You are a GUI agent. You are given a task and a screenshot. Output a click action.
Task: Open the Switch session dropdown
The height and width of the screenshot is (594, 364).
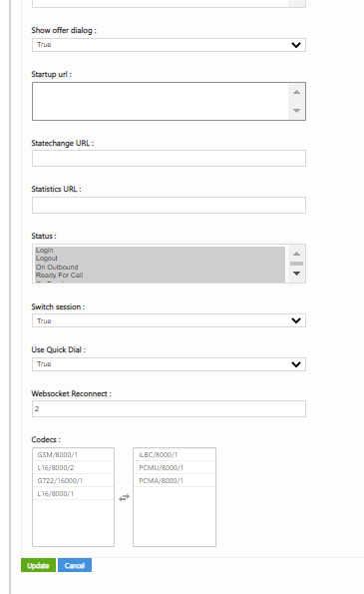pos(169,320)
